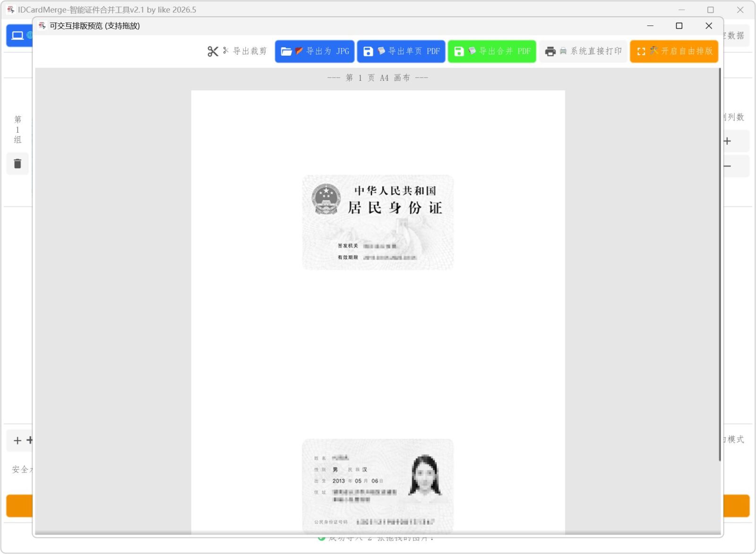
Task: Click the preview vertical scrollbar
Action: (x=720, y=264)
